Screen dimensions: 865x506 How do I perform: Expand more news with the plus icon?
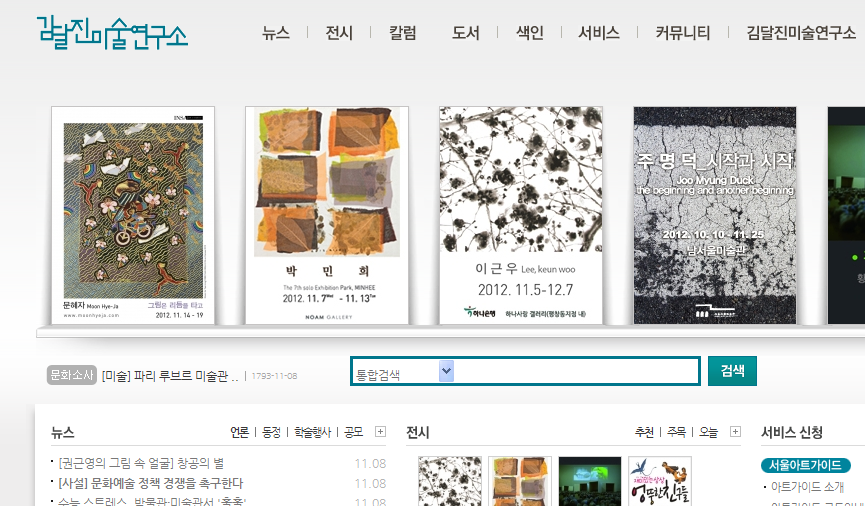380,432
